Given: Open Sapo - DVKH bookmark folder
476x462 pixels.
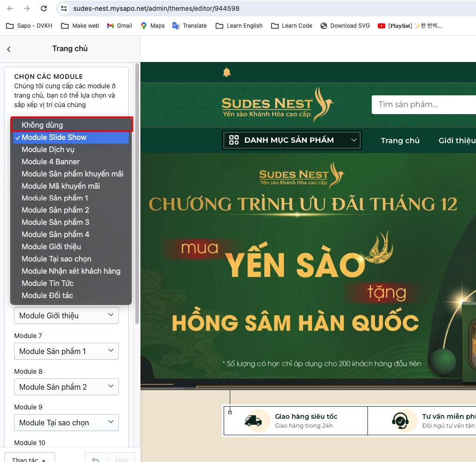Looking at the screenshot, I should coord(29,26).
